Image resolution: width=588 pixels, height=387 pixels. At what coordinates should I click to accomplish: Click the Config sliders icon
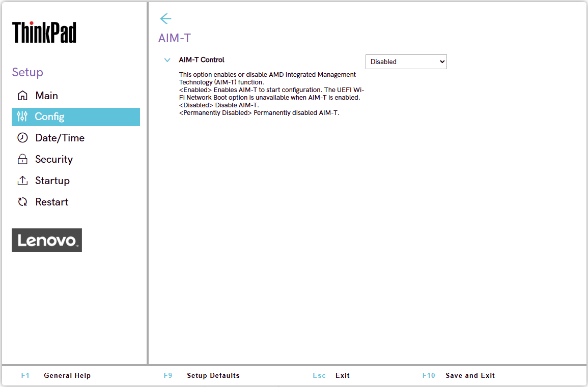tap(22, 116)
